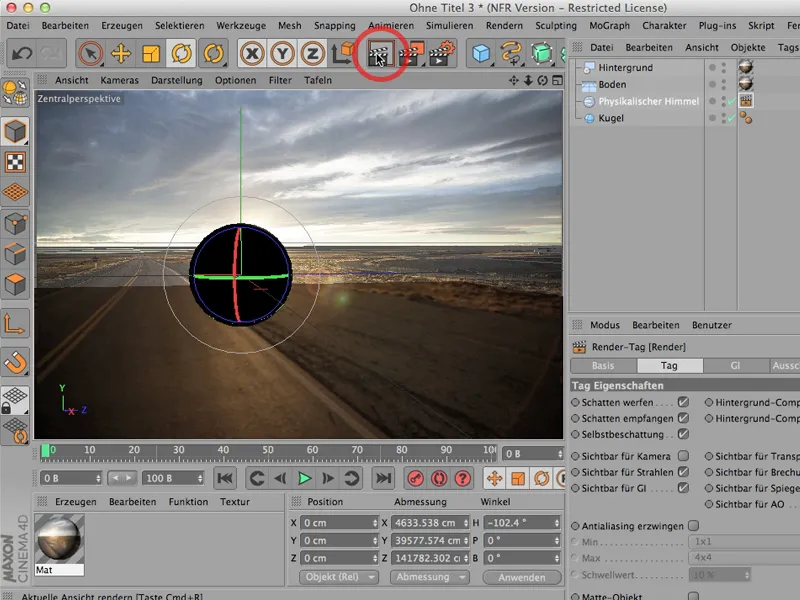Viewport: 800px width, 600px height.
Task: Render the current view with clapperboard icon
Action: pos(381,54)
